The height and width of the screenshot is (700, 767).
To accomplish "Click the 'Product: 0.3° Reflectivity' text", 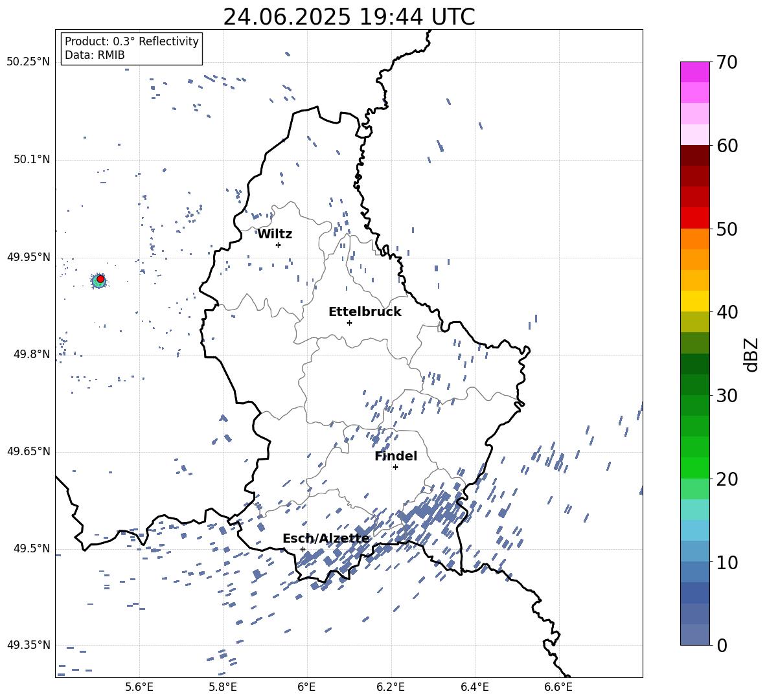I will click(132, 41).
